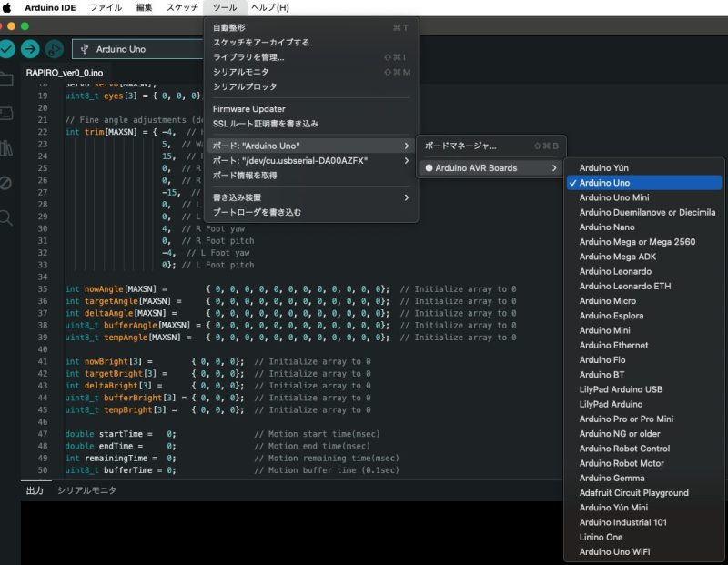The width and height of the screenshot is (728, 565).
Task: Close the ツール menu in menu bar
Action: (225, 7)
